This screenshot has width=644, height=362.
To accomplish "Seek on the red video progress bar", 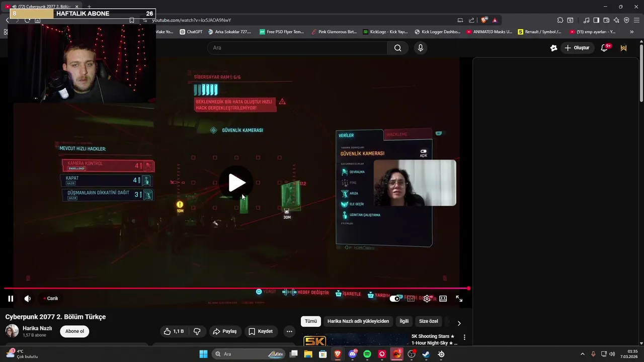I will [x=236, y=289].
